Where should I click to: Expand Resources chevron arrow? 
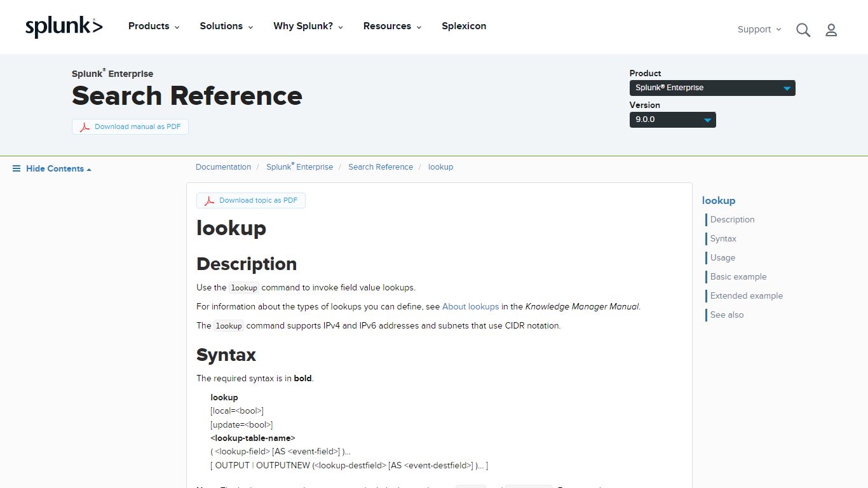tap(419, 27)
